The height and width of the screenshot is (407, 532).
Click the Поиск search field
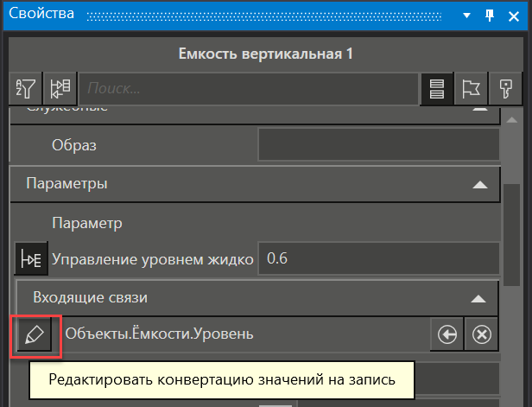[249, 88]
